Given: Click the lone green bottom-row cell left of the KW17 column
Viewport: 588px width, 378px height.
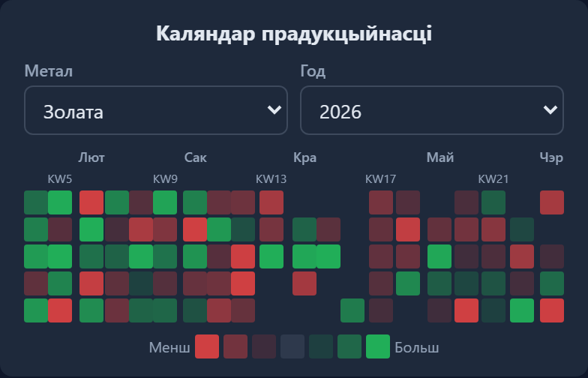Looking at the screenshot, I should 352,310.
